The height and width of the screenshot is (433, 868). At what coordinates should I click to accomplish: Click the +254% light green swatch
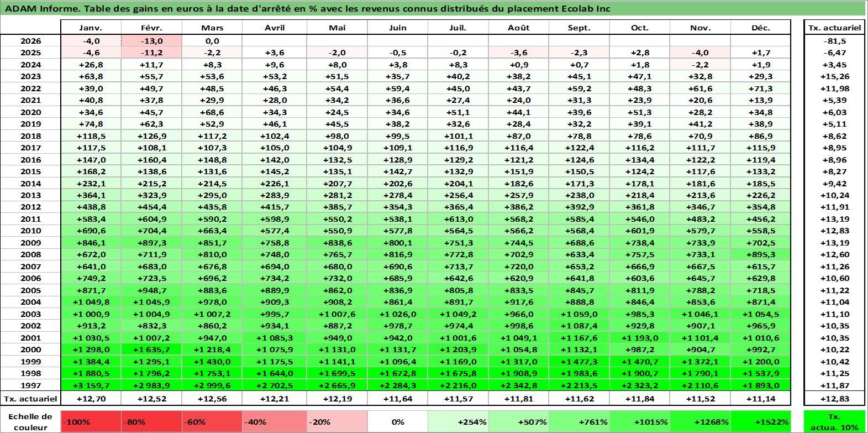pos(458,422)
